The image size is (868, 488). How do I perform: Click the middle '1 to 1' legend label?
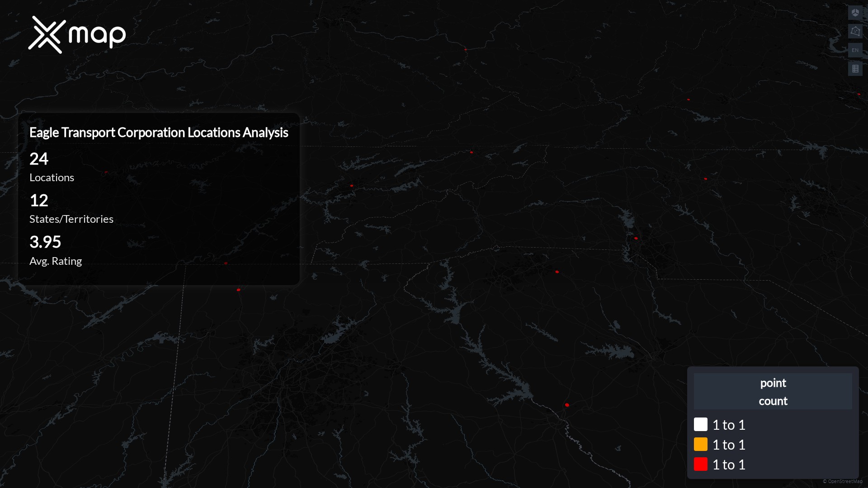[x=729, y=445]
